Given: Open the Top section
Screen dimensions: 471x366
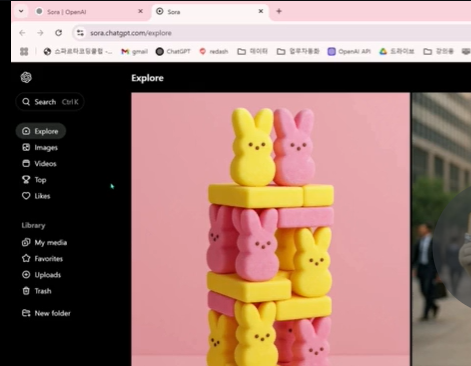Looking at the screenshot, I should pos(34,180).
